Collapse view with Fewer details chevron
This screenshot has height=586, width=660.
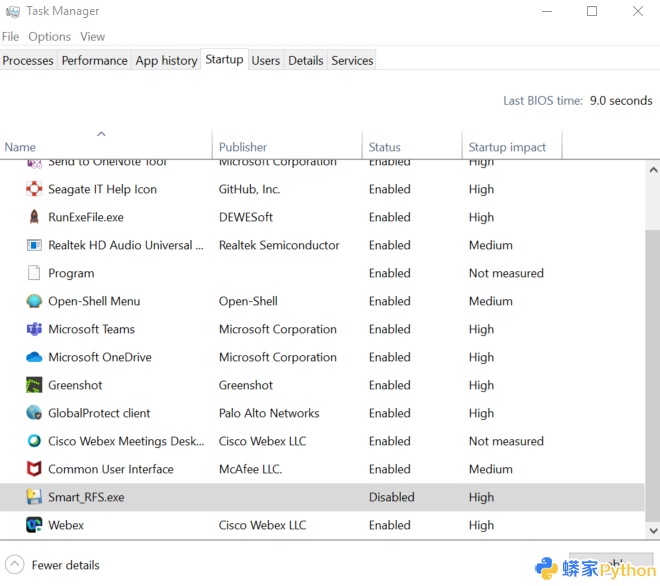pyautogui.click(x=14, y=565)
